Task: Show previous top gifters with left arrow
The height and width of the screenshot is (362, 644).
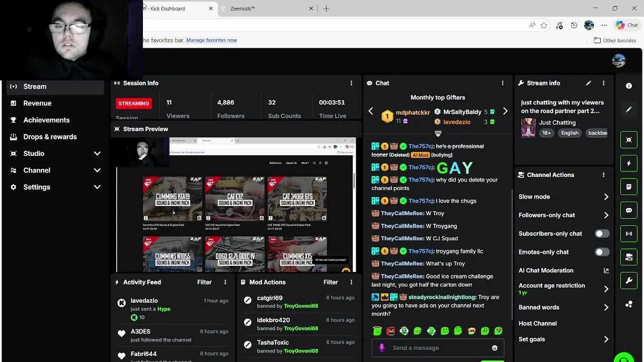Action: point(371,112)
